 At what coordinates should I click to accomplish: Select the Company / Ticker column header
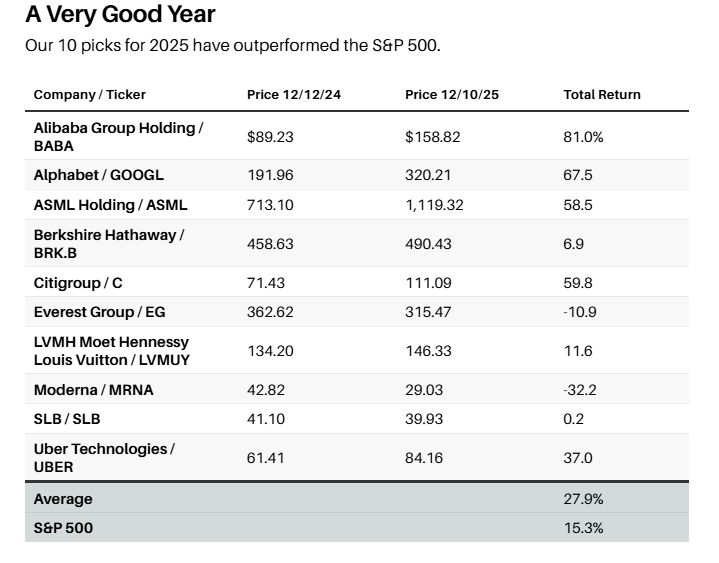[x=89, y=95]
